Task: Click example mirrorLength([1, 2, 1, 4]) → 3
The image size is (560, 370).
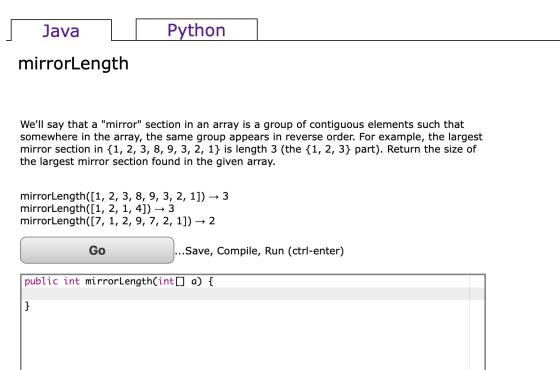Action: coord(97,209)
